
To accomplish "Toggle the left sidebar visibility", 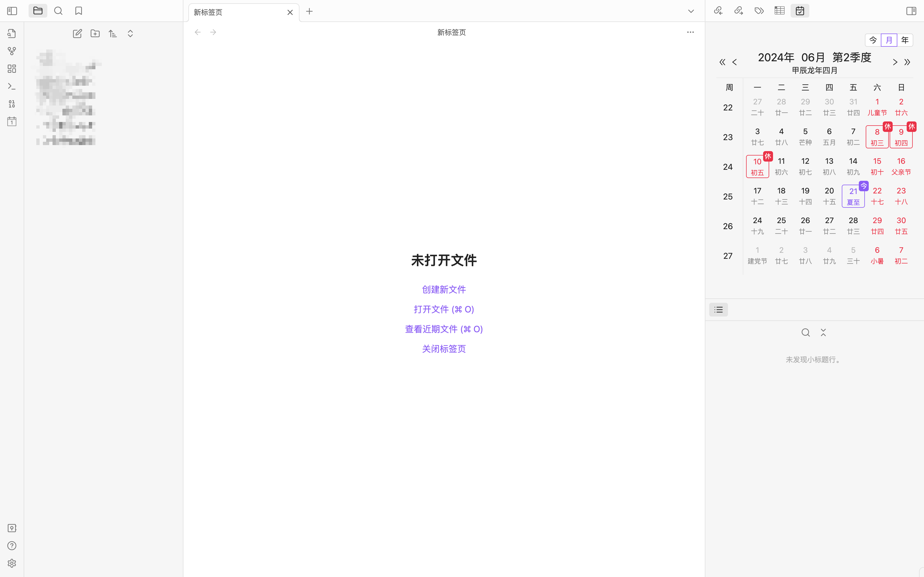I will tap(12, 11).
